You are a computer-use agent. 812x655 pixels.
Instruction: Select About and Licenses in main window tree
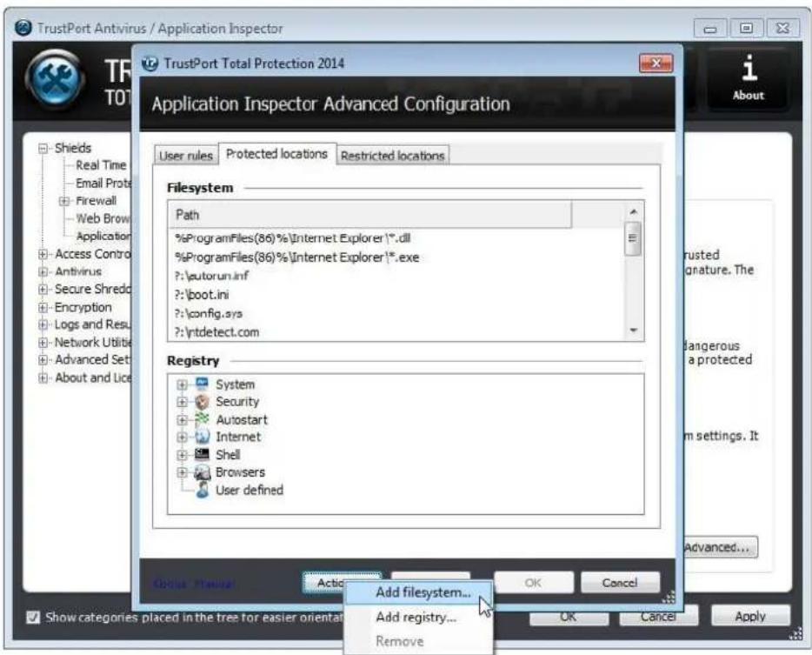tap(93, 378)
